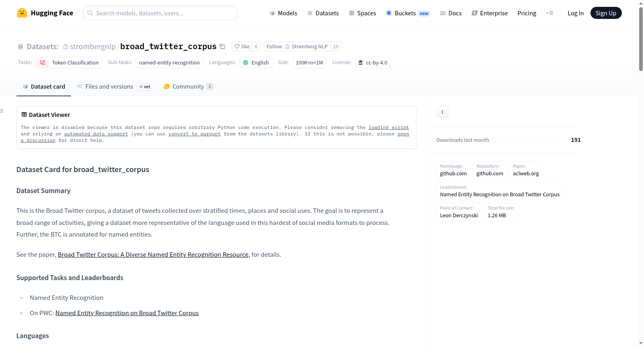644x347 pixels.
Task: Focus the search models, datasets, users field
Action: click(160, 13)
